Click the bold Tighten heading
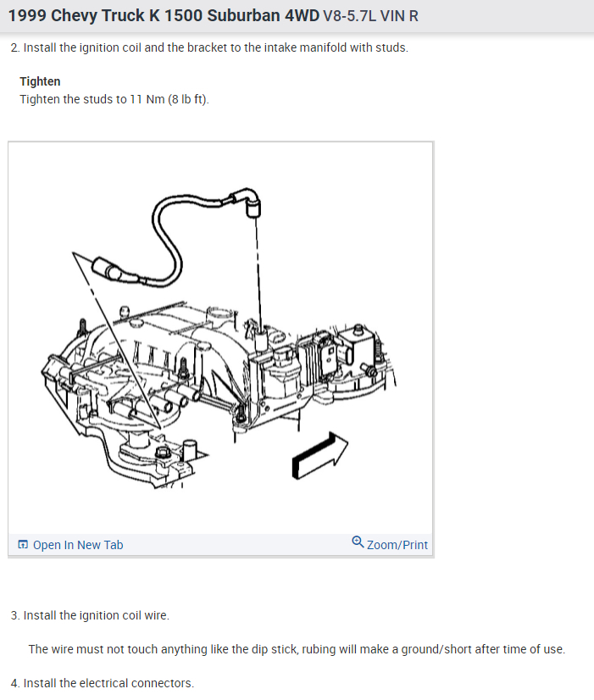 [40, 81]
